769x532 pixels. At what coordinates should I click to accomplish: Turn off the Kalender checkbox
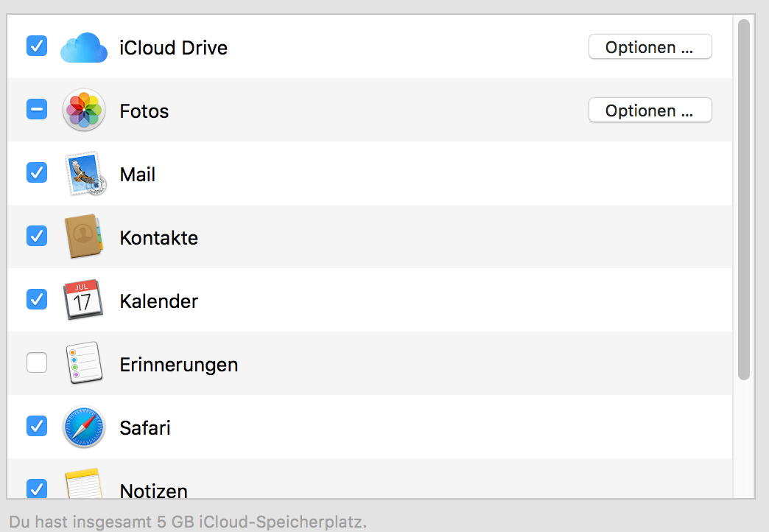(x=37, y=300)
